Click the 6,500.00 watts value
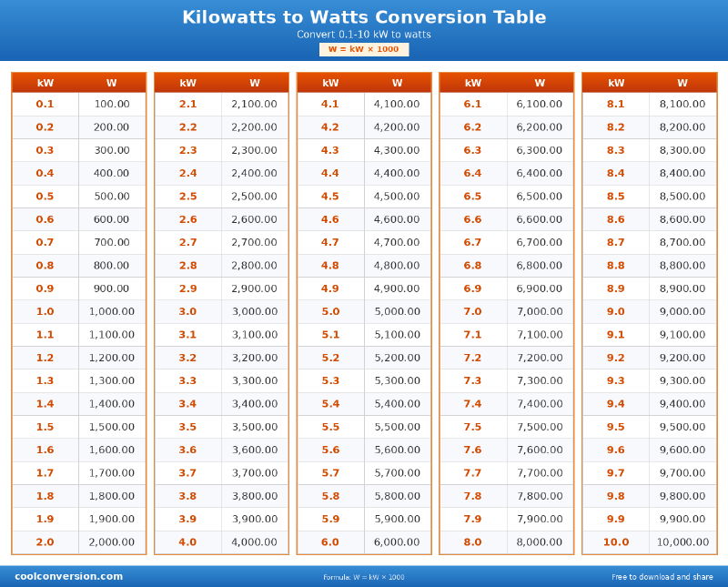The image size is (728, 587). pyautogui.click(x=540, y=196)
